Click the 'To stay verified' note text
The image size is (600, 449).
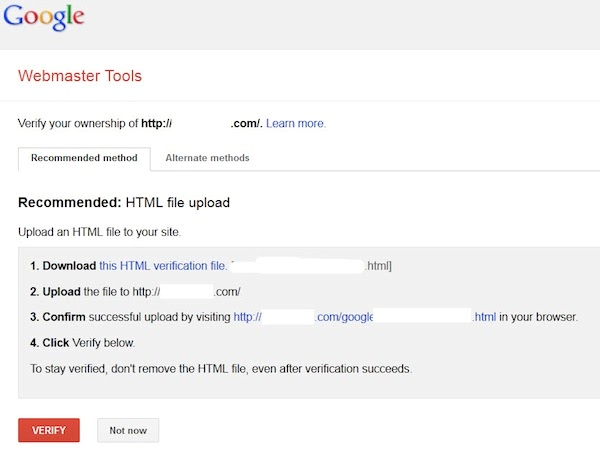click(x=221, y=369)
